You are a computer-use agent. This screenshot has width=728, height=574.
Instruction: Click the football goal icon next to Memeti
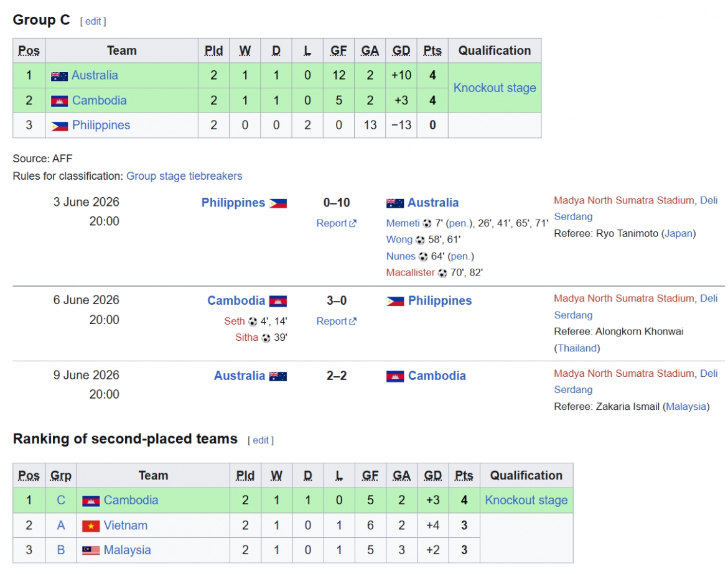(x=427, y=224)
